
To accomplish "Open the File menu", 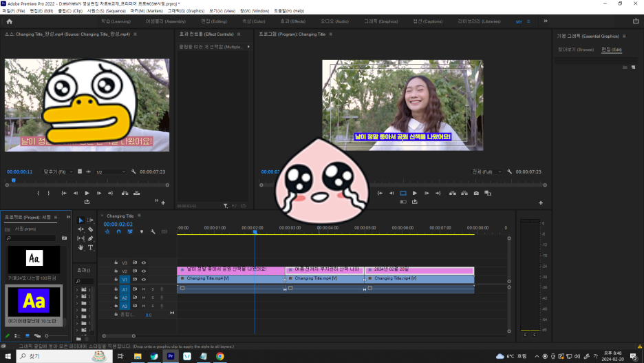I will point(14,11).
